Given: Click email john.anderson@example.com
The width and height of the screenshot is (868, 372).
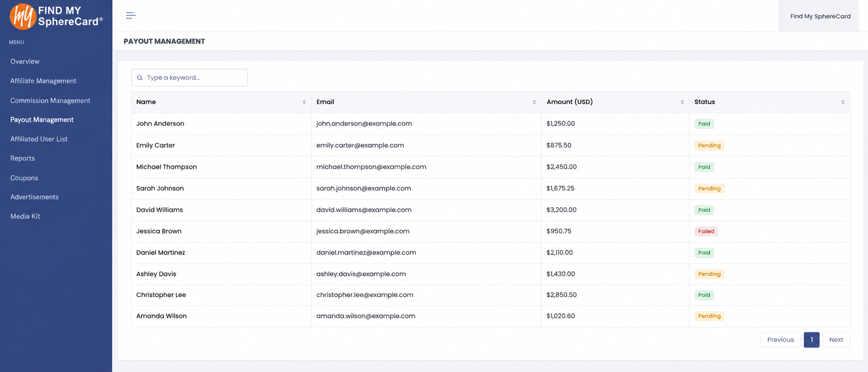Looking at the screenshot, I should pos(364,124).
